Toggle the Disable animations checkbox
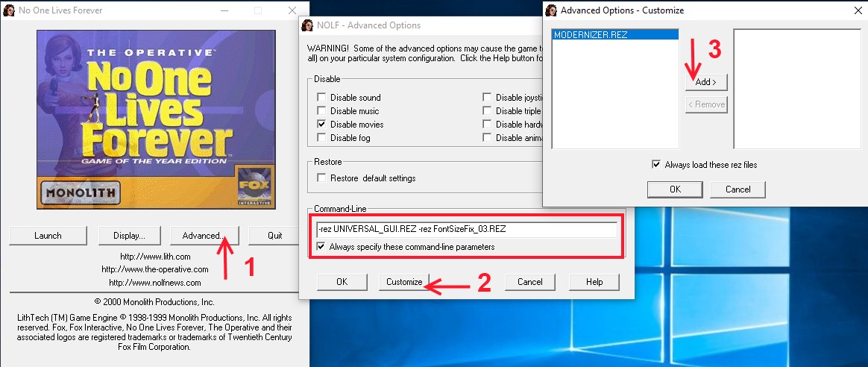 (x=487, y=137)
